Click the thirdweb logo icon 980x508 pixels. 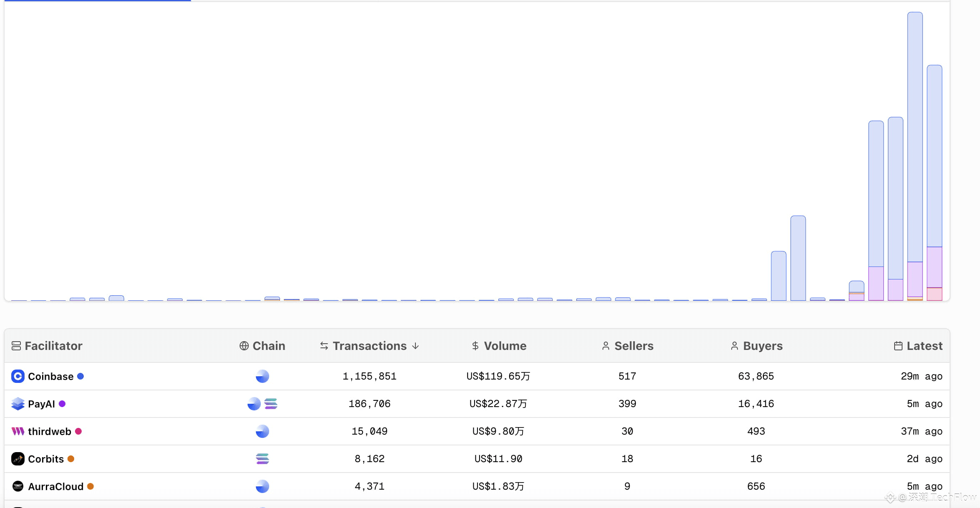click(17, 431)
